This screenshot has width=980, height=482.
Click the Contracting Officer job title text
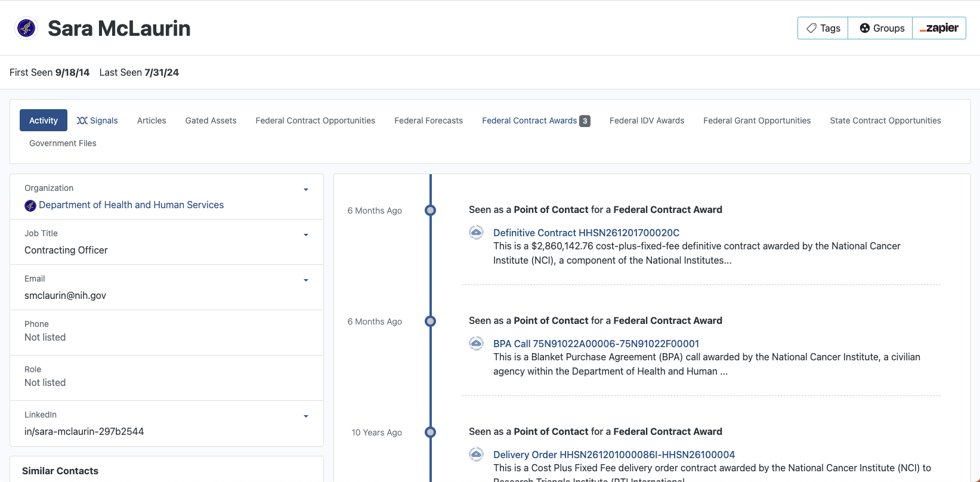pos(66,251)
